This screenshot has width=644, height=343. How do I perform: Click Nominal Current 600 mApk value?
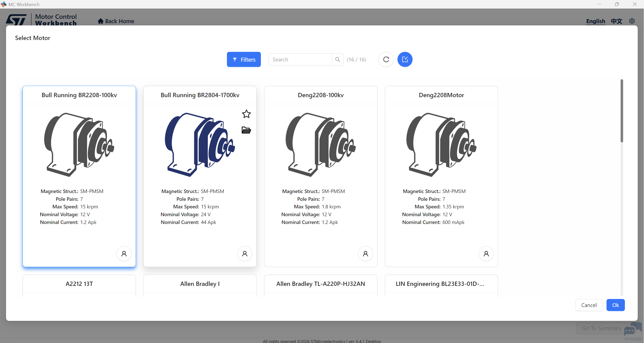click(x=453, y=222)
